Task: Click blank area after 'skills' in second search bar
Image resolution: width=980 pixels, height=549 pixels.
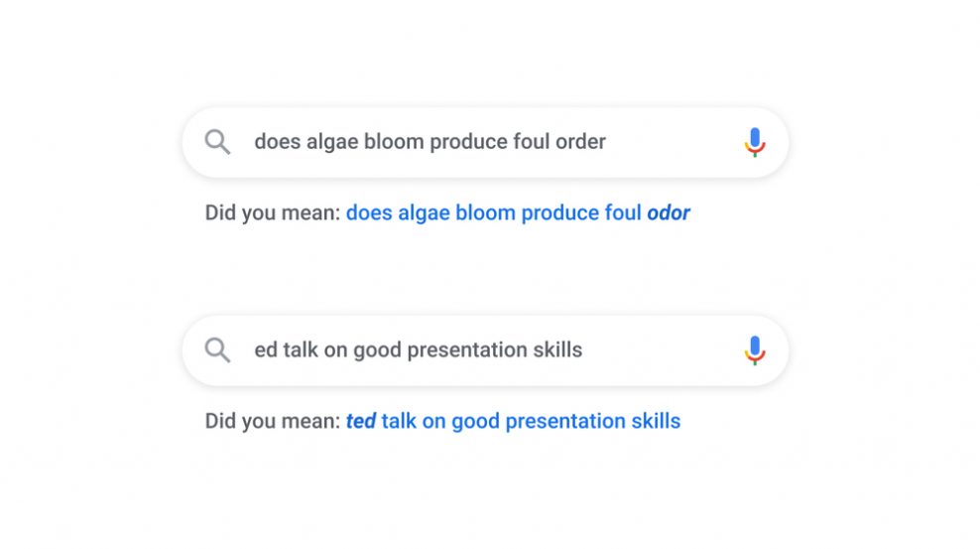Action: (660, 350)
